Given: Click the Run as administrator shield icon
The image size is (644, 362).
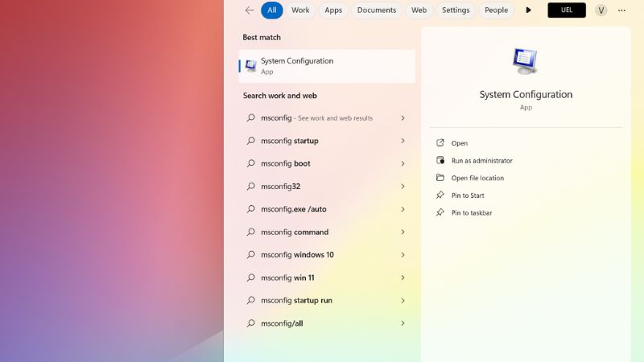Looking at the screenshot, I should point(440,161).
